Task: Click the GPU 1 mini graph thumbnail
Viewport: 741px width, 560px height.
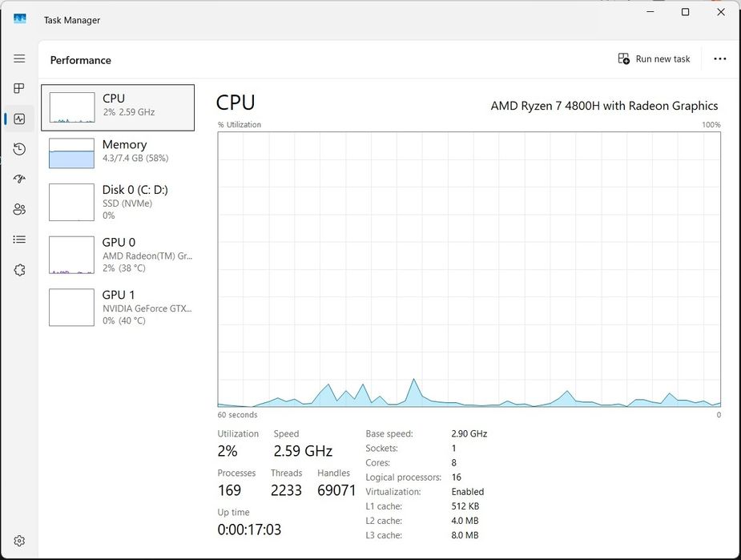Action: (72, 308)
